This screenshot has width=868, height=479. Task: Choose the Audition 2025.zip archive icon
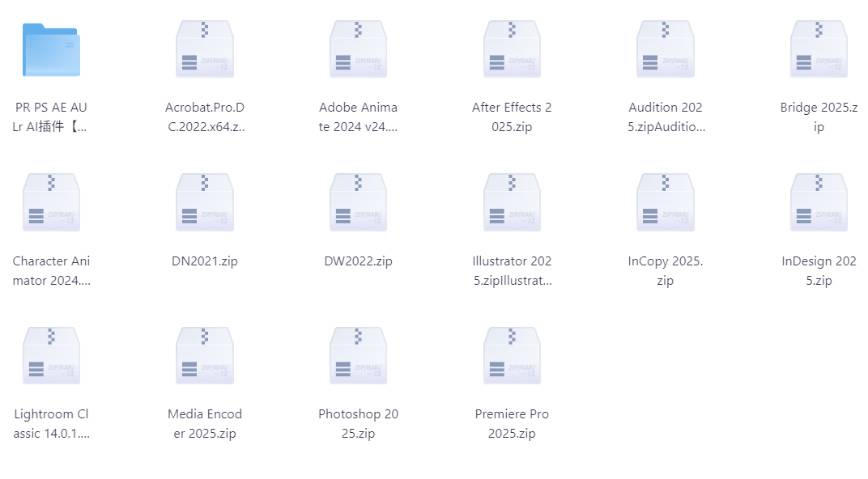(666, 49)
